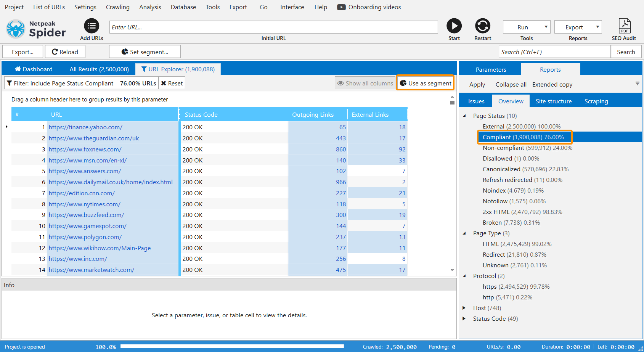Select the Reports tab

550,69
